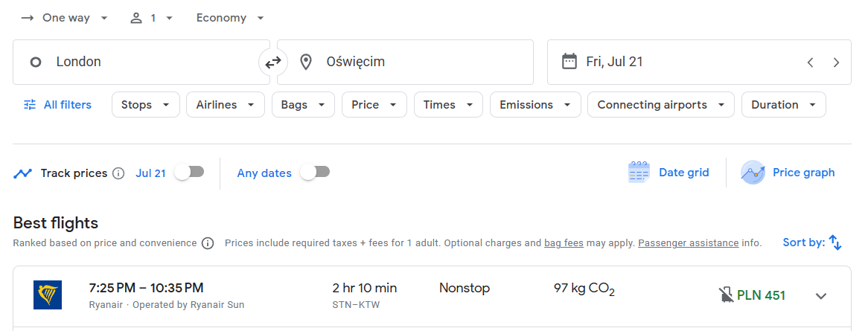This screenshot has height=331, width=868.
Task: Swap origin and destination cities
Action: [x=273, y=62]
